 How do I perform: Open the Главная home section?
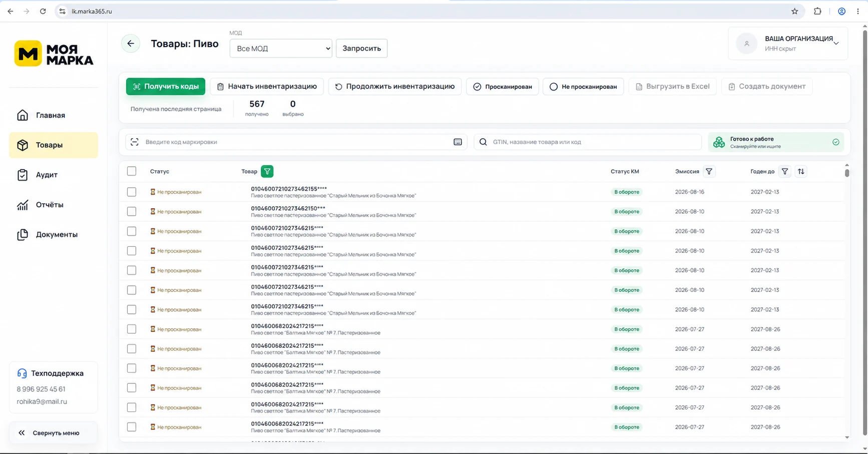click(x=53, y=115)
